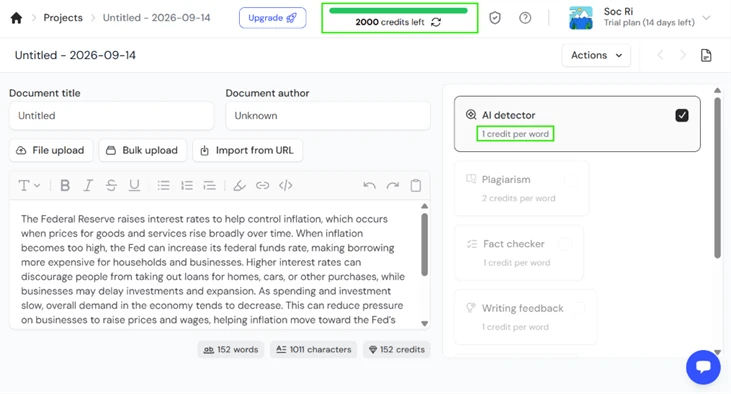Insert a hyperlink in the editor
This screenshot has width=731, height=394.
pos(262,186)
